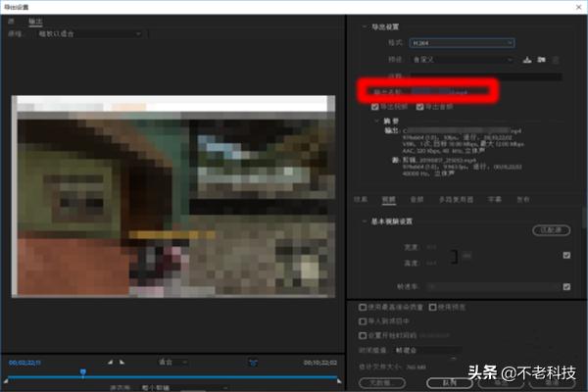Click the blue playhead on preview timeline
The image size is (588, 392).
point(83,372)
